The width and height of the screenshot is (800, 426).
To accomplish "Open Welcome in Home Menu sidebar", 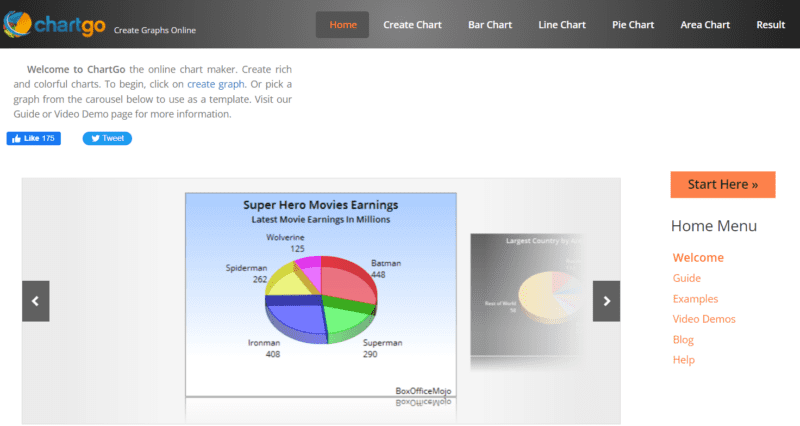I will (x=698, y=258).
